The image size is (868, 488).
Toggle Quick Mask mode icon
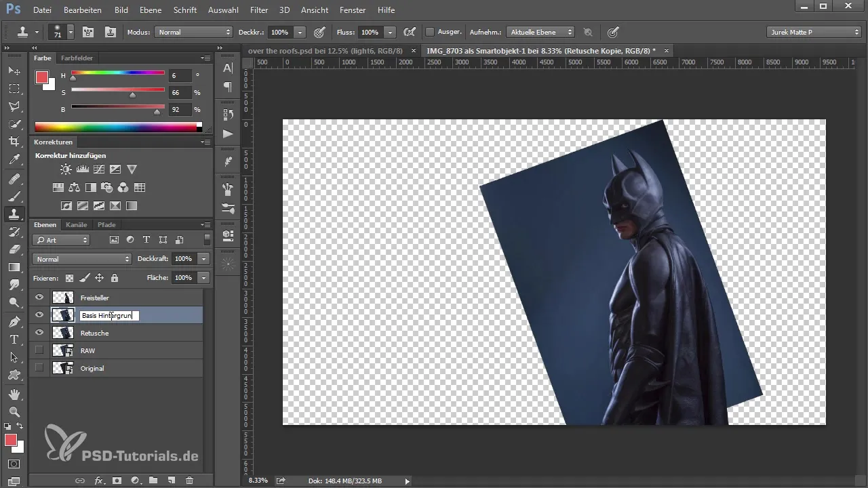[x=14, y=464]
